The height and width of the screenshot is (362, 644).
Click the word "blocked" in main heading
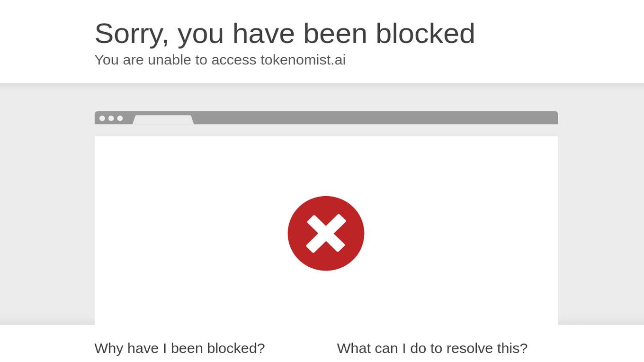pos(425,33)
